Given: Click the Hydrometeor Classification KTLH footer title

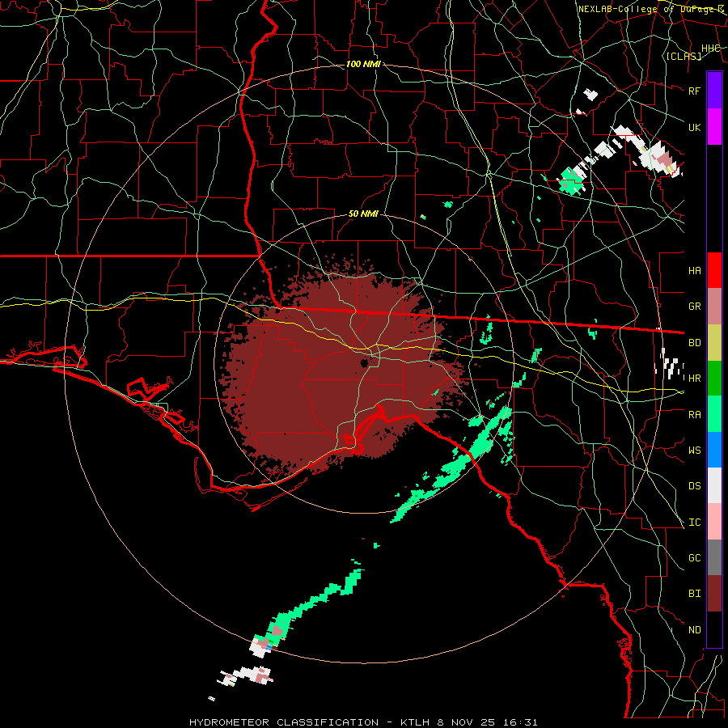Looking at the screenshot, I should (x=363, y=722).
